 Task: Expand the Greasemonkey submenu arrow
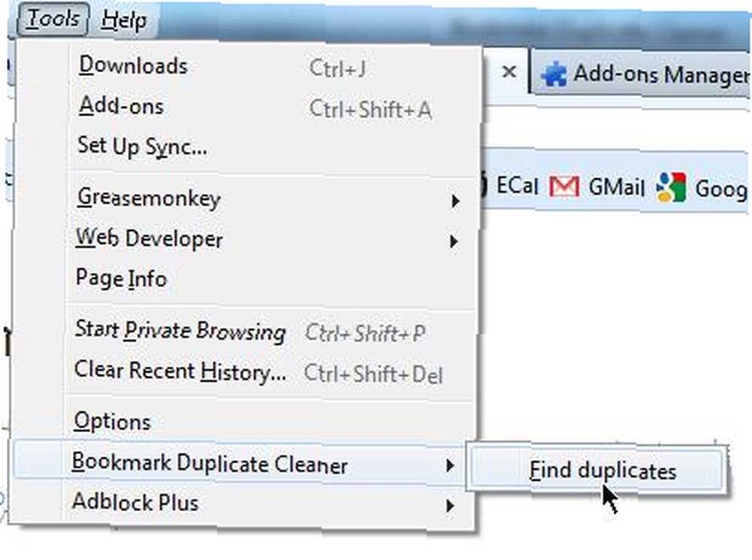(455, 201)
